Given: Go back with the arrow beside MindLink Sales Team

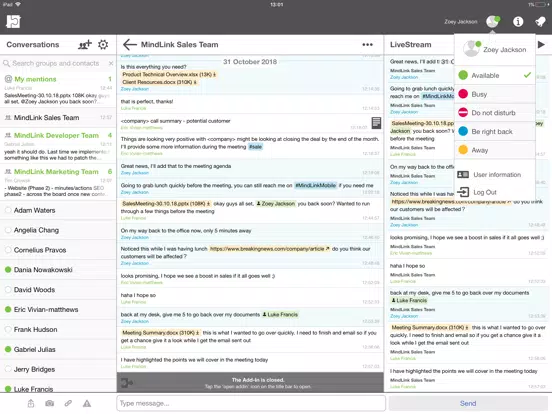Looking at the screenshot, I should pos(130,44).
